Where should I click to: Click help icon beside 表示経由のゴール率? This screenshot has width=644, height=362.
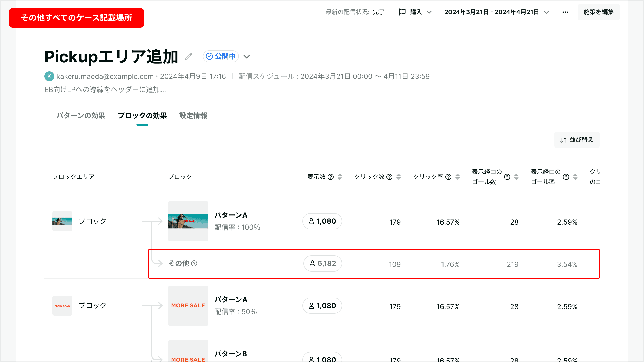tap(566, 177)
